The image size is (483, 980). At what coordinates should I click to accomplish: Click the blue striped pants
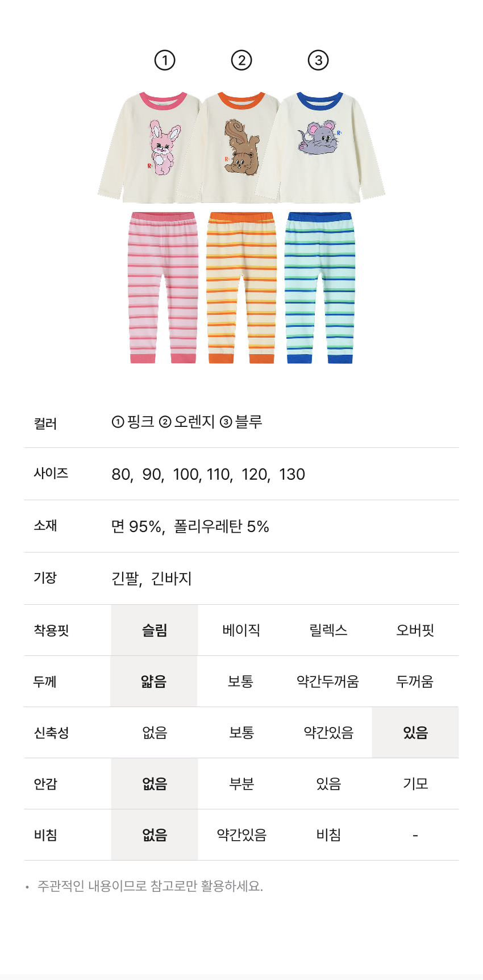[319, 287]
